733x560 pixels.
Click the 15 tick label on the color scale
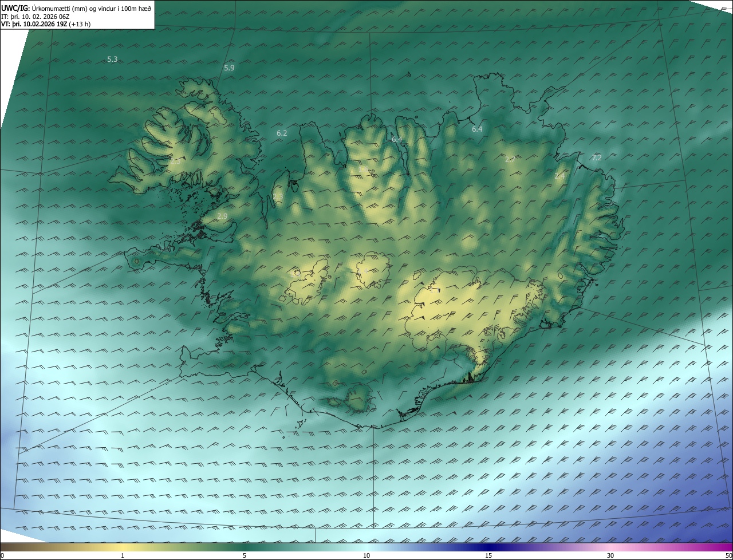tap(488, 555)
